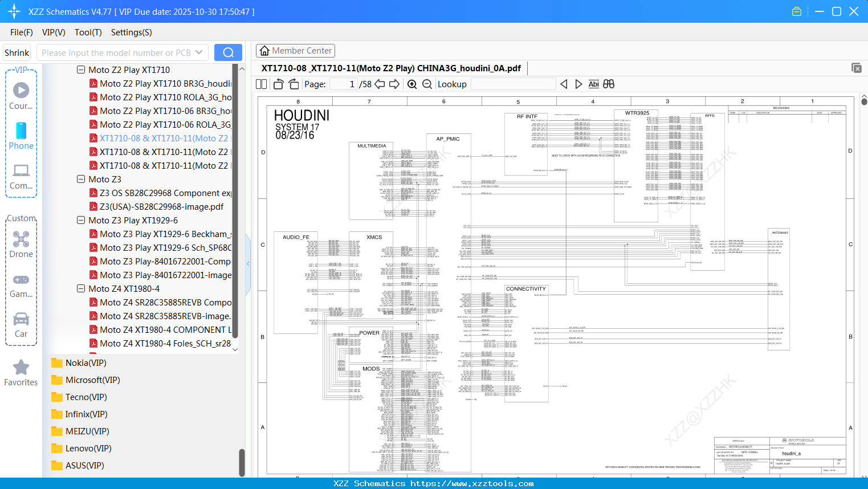Click the binoculars search icon

(609, 84)
